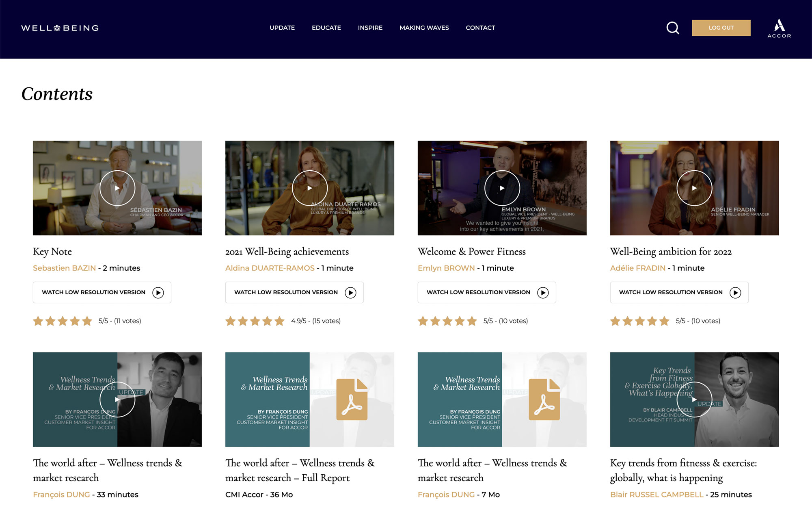Open François DUNG link on the 7 Mo item
This screenshot has width=812, height=508.
coord(446,495)
